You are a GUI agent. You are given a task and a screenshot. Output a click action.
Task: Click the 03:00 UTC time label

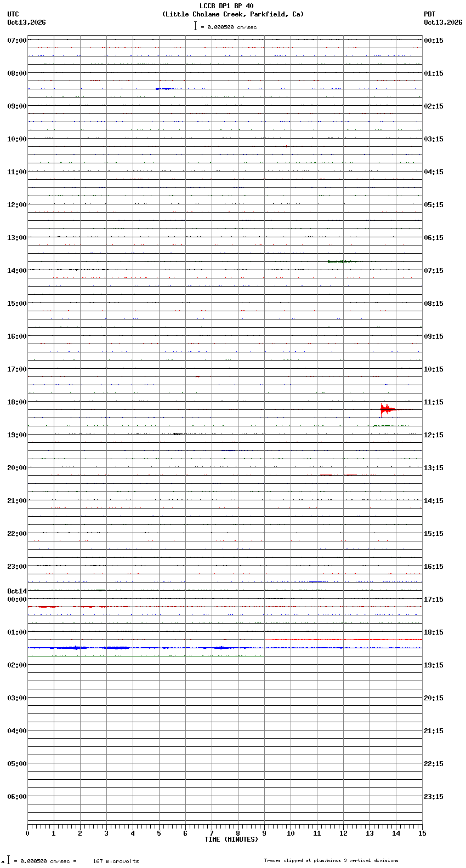point(17,698)
